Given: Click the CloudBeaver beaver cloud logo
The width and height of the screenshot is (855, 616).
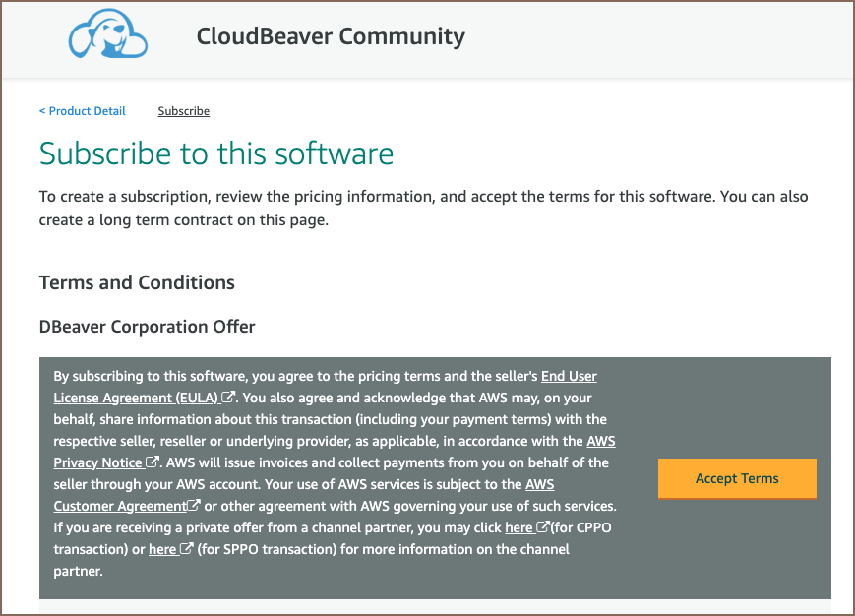Looking at the screenshot, I should pos(107,38).
